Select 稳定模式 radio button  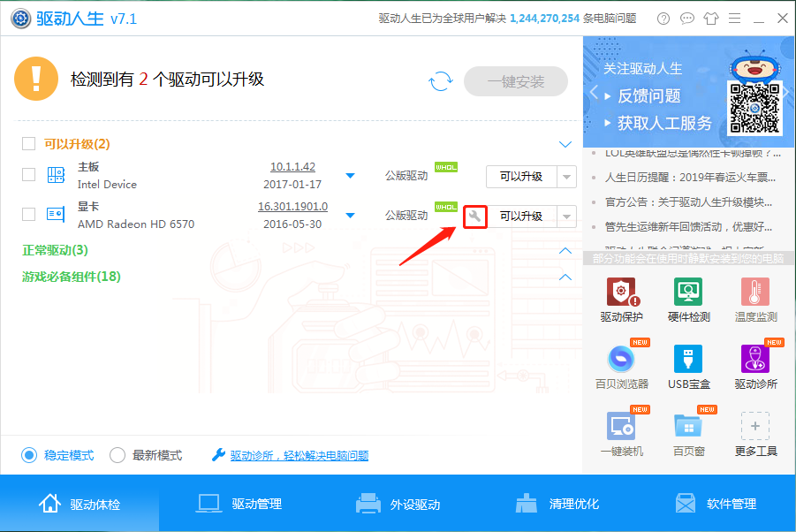point(29,455)
